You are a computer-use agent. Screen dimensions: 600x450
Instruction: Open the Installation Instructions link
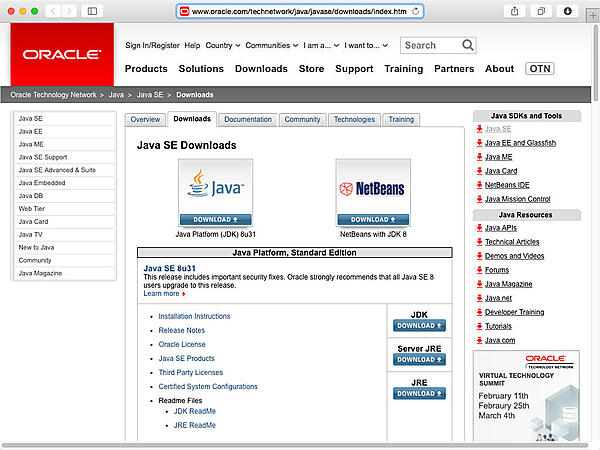tap(194, 316)
